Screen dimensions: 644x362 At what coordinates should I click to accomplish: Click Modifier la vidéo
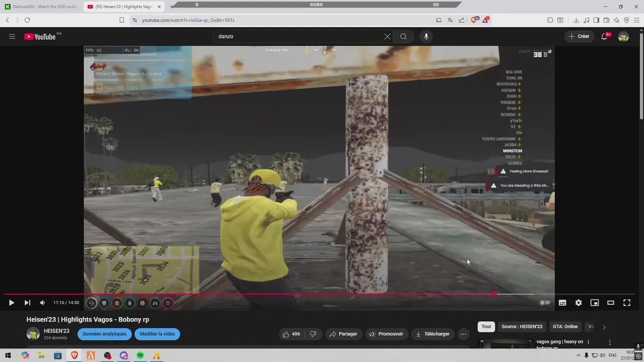[x=157, y=334]
